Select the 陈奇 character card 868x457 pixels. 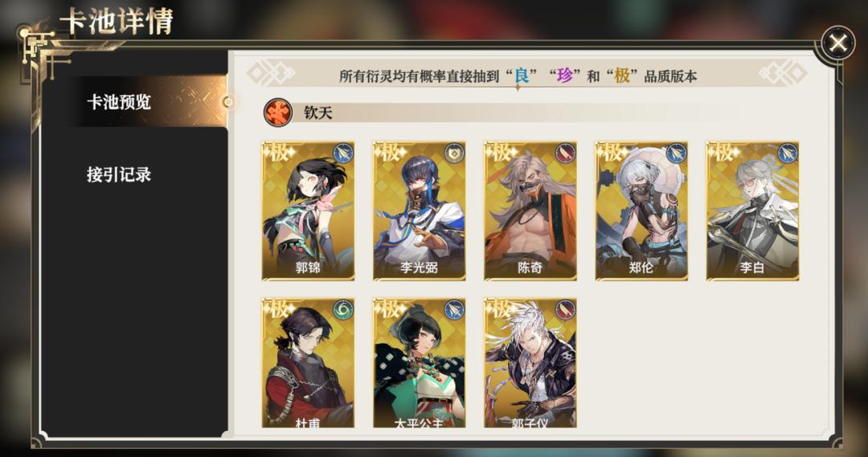click(530, 210)
